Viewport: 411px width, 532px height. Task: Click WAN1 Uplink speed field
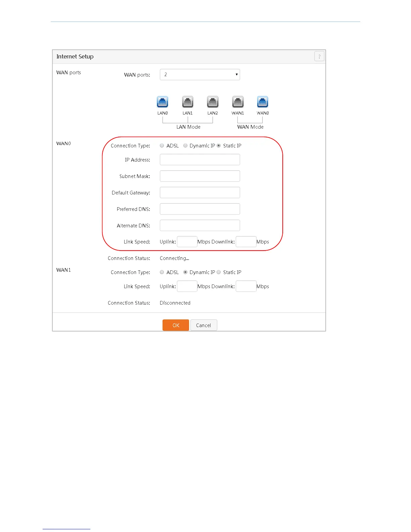click(x=187, y=286)
